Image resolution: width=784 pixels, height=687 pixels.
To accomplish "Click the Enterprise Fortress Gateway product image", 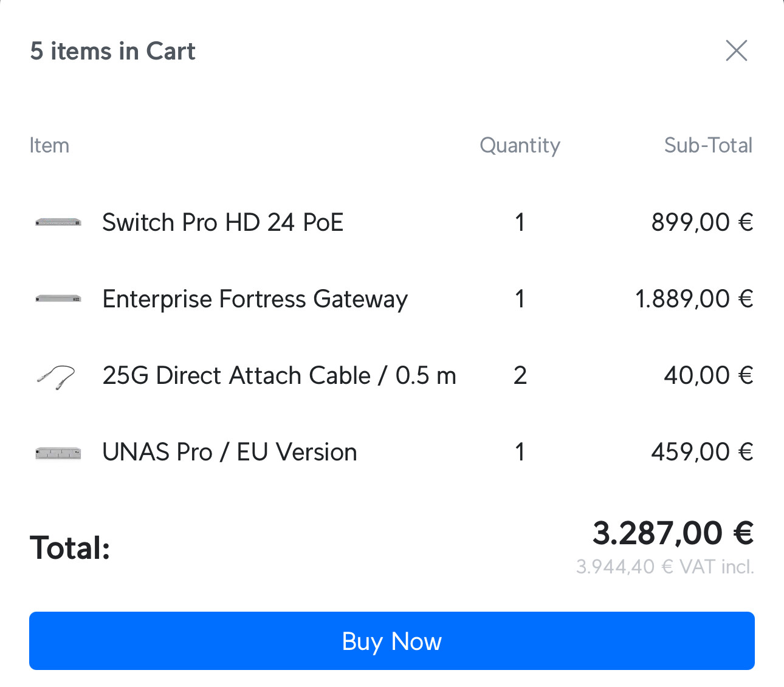I will [x=58, y=299].
